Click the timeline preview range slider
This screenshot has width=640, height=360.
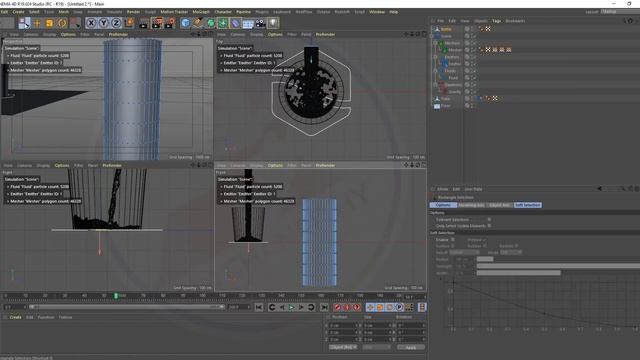(x=127, y=307)
